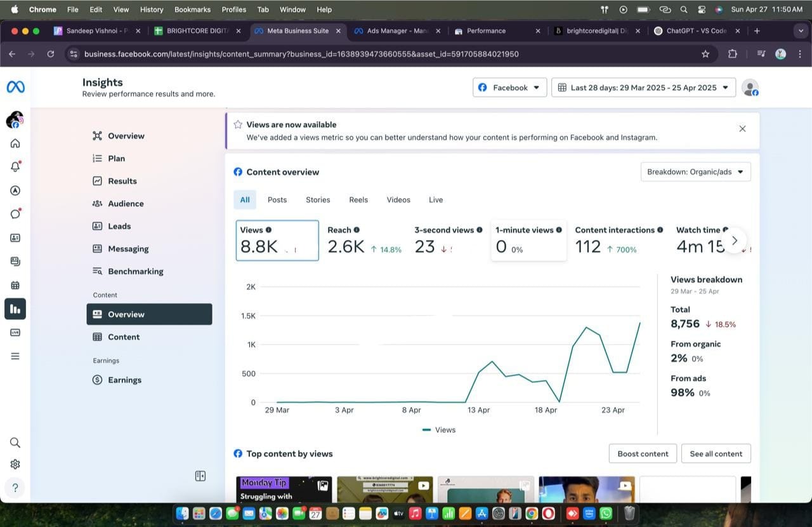Click the info icon beside Reach

pyautogui.click(x=357, y=230)
